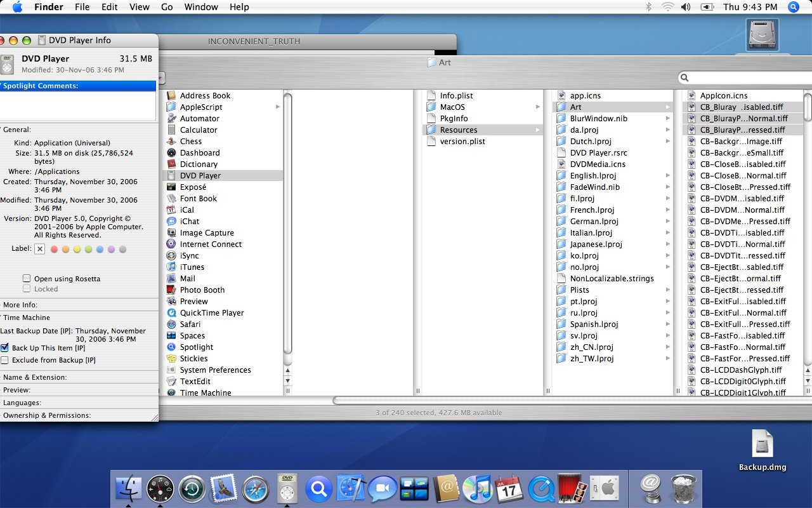The width and height of the screenshot is (812, 508).
Task: Click the Finder horizontal scrollbar
Action: click(x=571, y=401)
